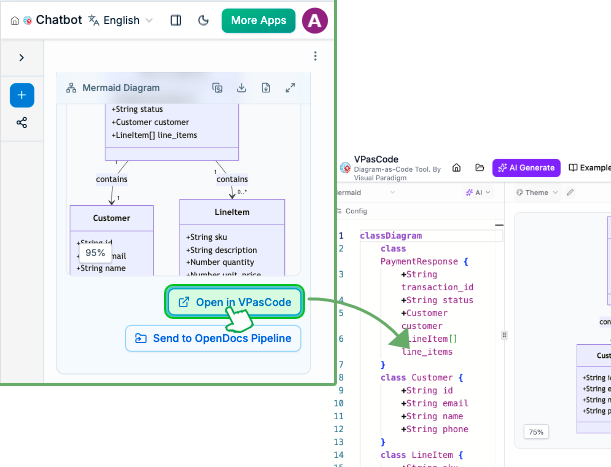Image resolution: width=611 pixels, height=467 pixels.
Task: Open the English language dropdown
Action: (120, 20)
